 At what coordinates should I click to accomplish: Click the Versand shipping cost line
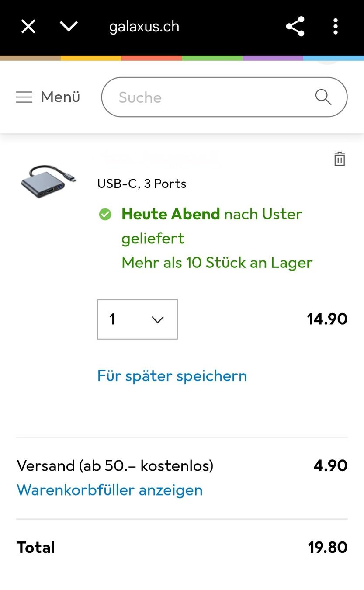114,465
